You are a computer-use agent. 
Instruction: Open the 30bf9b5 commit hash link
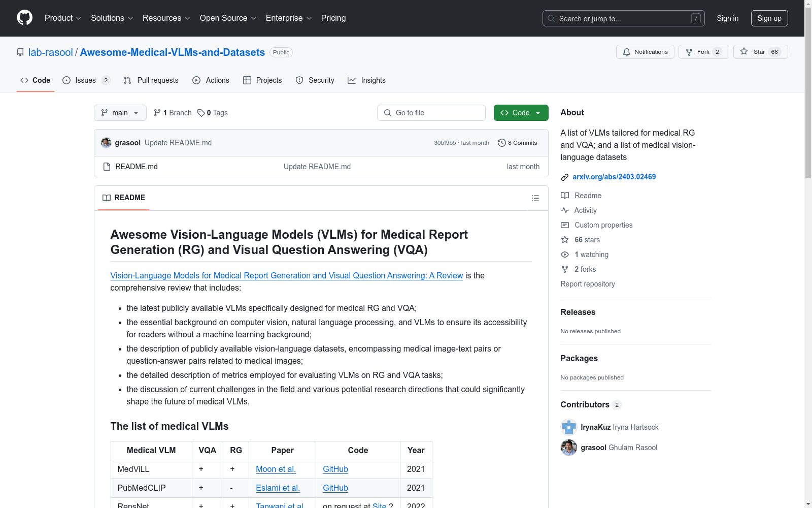(445, 143)
